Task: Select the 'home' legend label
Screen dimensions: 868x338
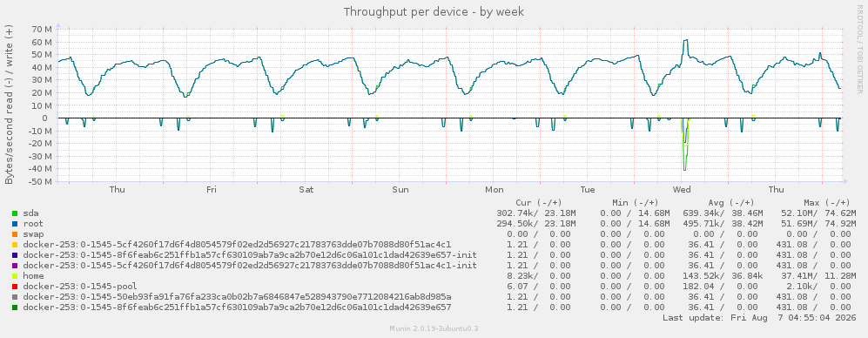Action: [33, 276]
